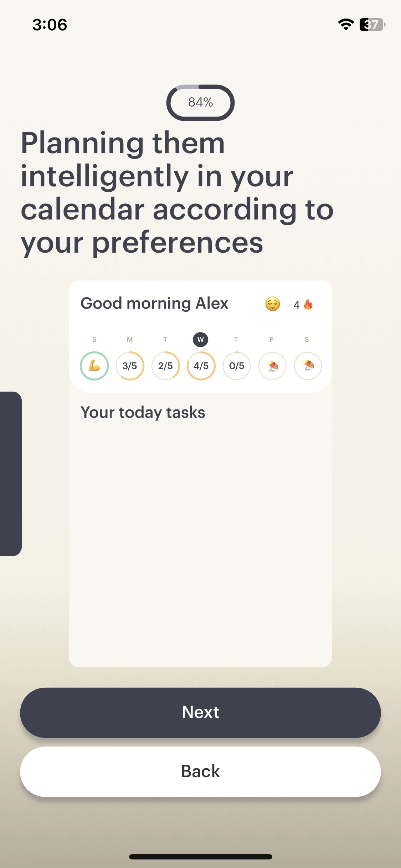The width and height of the screenshot is (401, 868).
Task: Select Sunday's flexed bicep circle
Action: (x=94, y=366)
